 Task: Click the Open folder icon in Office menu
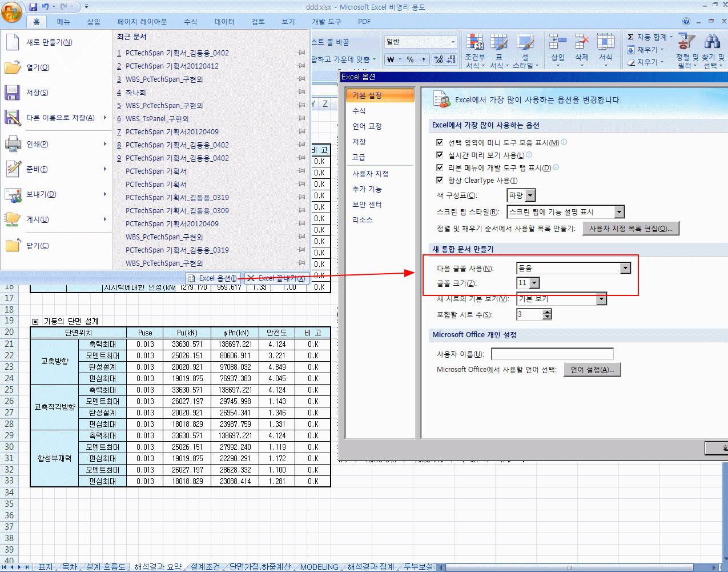(13, 67)
